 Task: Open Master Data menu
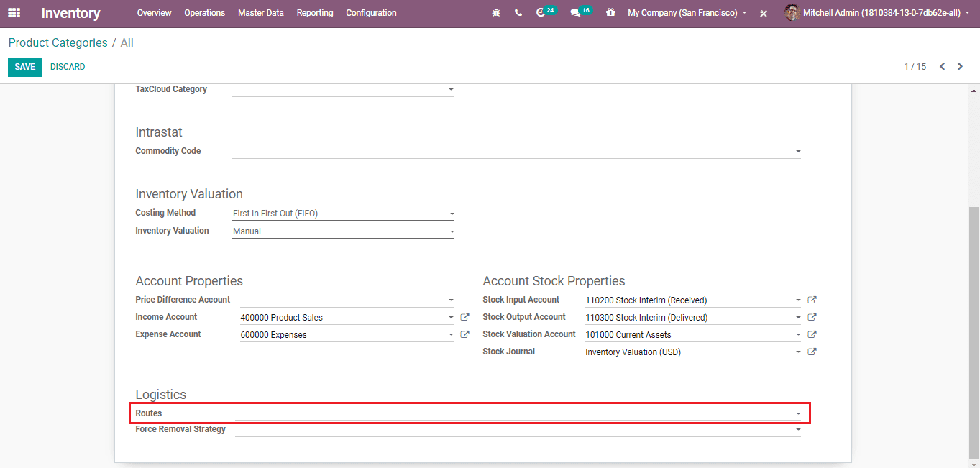pyautogui.click(x=261, y=13)
